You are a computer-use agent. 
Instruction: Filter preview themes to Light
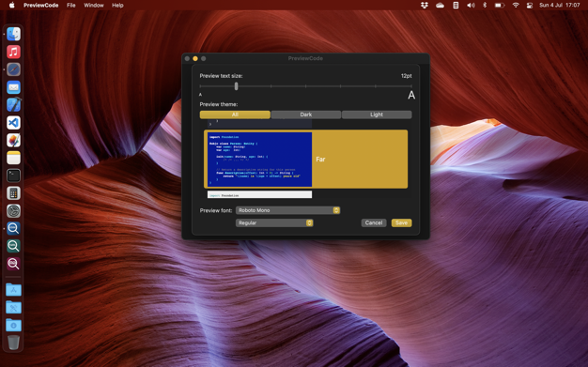pyautogui.click(x=377, y=115)
